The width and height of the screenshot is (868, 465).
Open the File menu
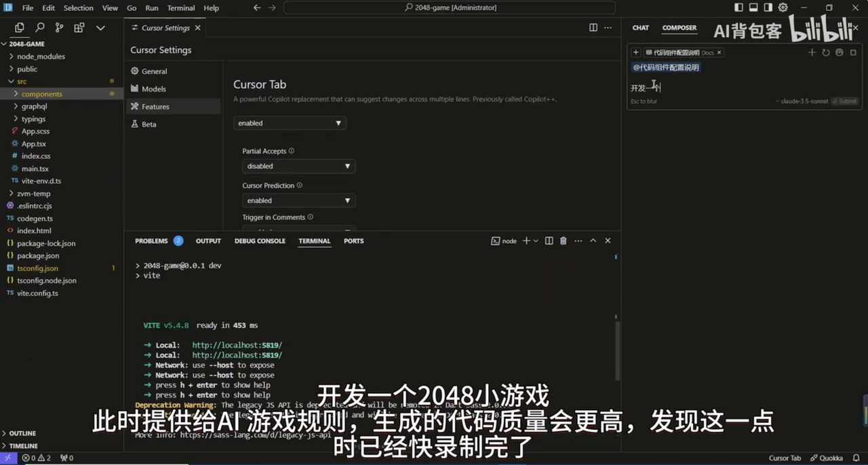[28, 8]
